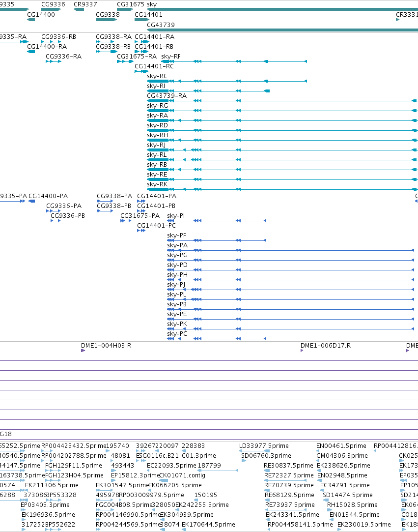Click protein label CG14400-PA
Viewport: 418px width, 532px height.
[x=48, y=196]
